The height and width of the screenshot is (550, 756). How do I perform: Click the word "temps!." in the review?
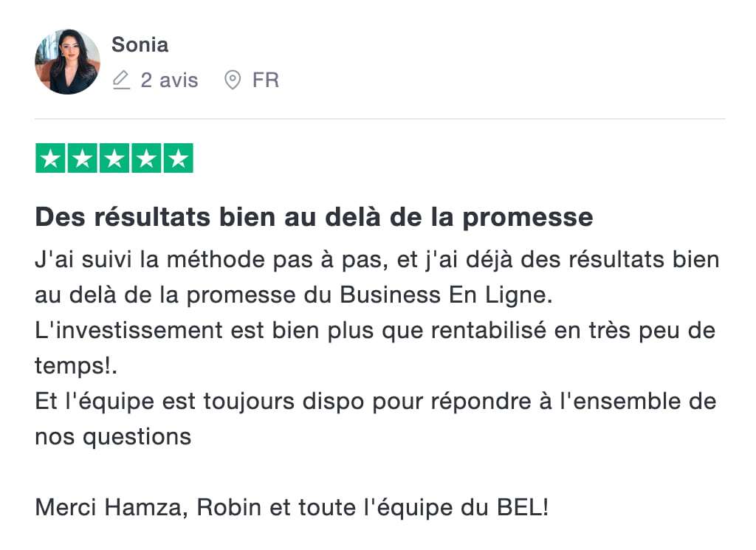pos(76,366)
